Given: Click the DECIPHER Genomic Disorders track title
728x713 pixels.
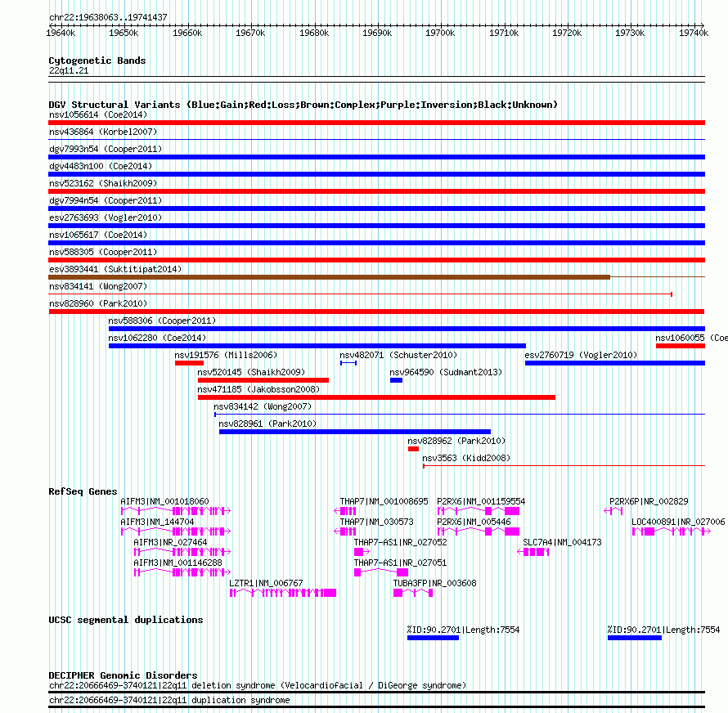Looking at the screenshot, I should click(x=123, y=675).
